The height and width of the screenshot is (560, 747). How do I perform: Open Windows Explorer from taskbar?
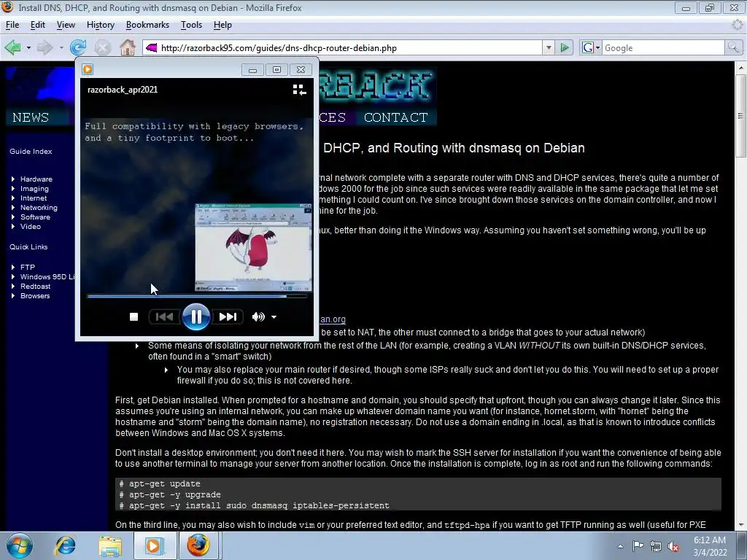[110, 545]
